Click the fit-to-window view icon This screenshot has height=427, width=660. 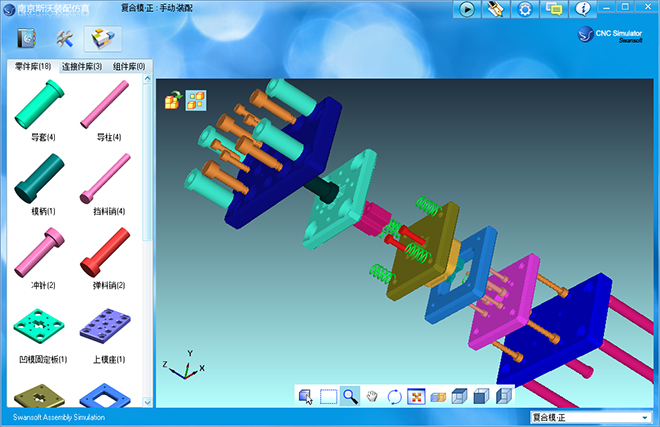(x=416, y=396)
